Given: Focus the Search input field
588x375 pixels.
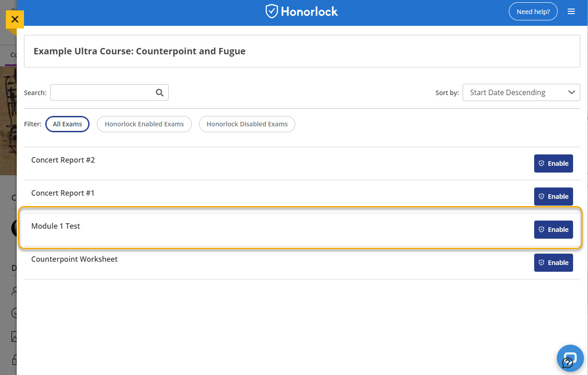Looking at the screenshot, I should [x=109, y=92].
